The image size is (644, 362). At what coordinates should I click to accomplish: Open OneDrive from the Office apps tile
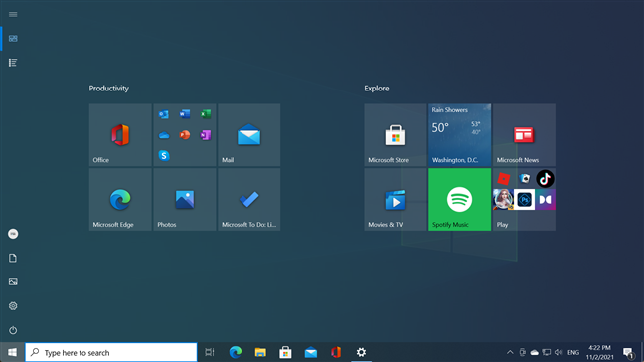click(x=164, y=135)
